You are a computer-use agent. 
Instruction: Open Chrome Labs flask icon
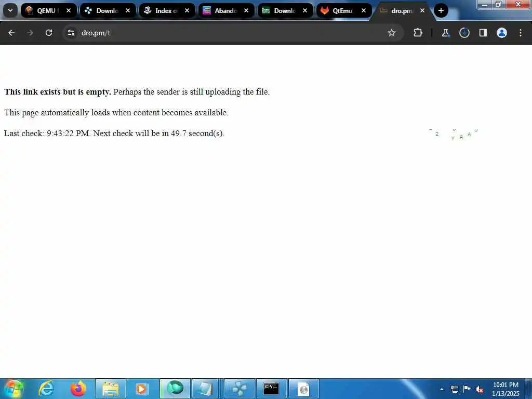pyautogui.click(x=445, y=33)
